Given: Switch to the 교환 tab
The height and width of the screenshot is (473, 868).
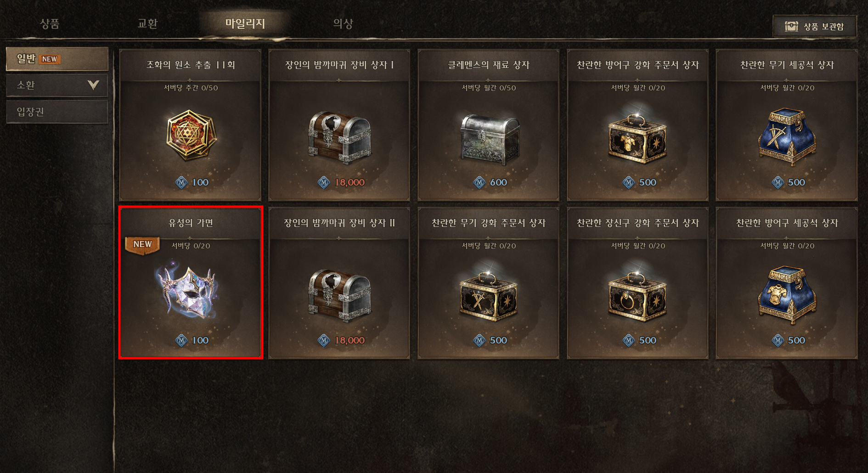Looking at the screenshot, I should point(147,23).
